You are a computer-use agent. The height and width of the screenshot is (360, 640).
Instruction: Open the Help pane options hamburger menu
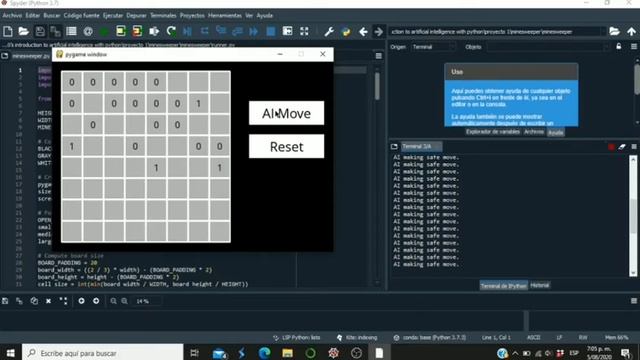click(x=634, y=47)
